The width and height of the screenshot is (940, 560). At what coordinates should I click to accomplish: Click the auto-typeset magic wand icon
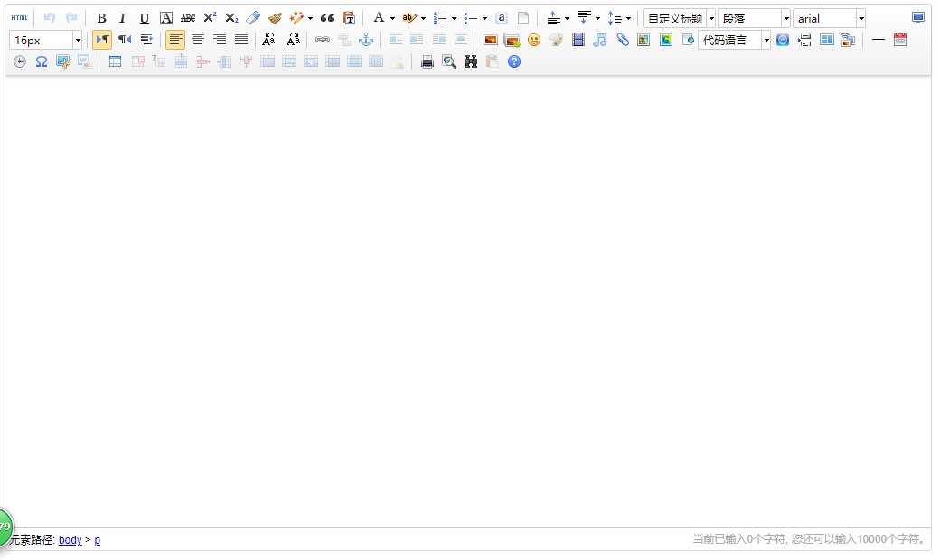coord(296,18)
